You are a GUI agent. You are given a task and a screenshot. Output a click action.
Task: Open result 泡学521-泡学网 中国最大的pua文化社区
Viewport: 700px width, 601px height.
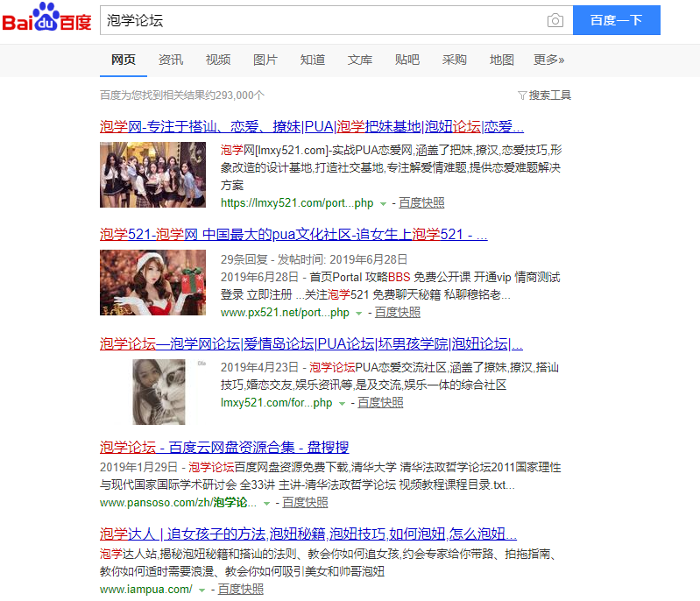tap(293, 235)
